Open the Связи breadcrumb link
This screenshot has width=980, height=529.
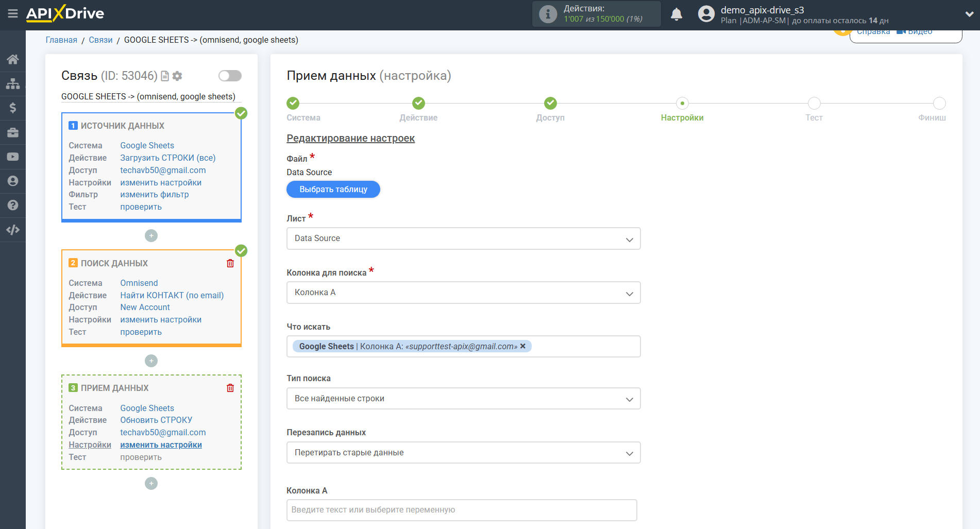click(x=100, y=40)
